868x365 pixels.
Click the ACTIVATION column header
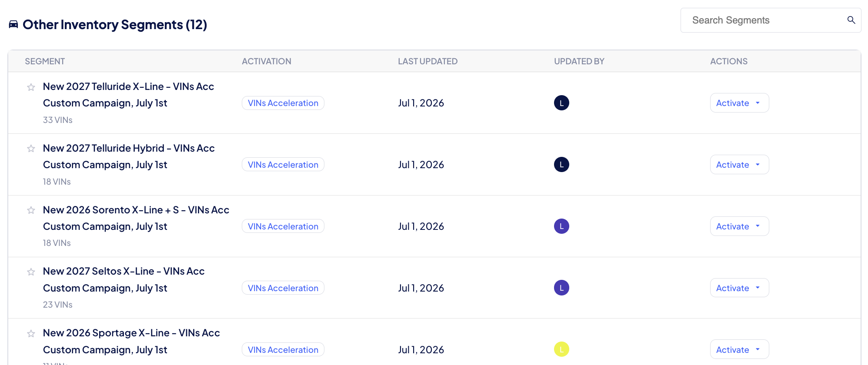tap(267, 61)
